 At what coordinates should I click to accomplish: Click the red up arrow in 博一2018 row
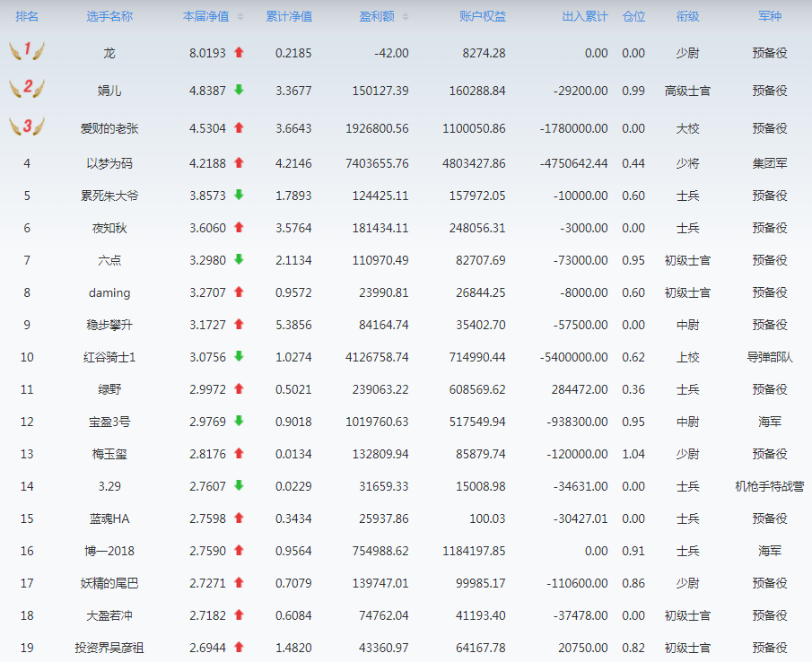click(239, 550)
